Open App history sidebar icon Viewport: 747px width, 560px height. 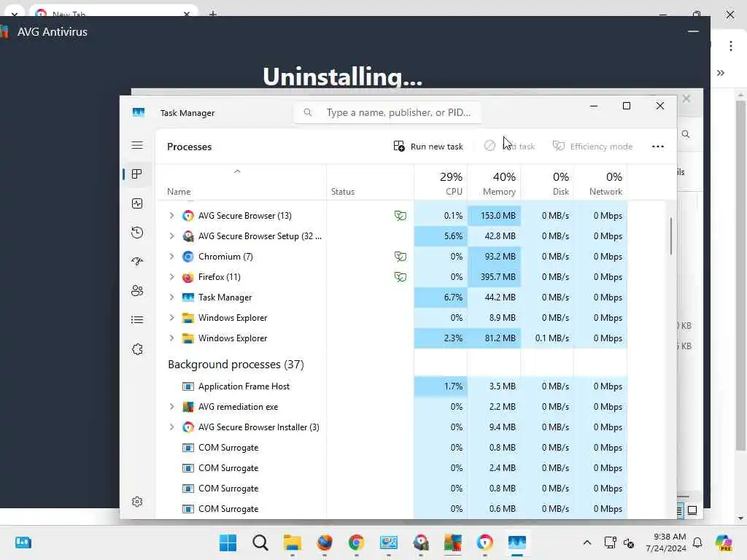(137, 233)
